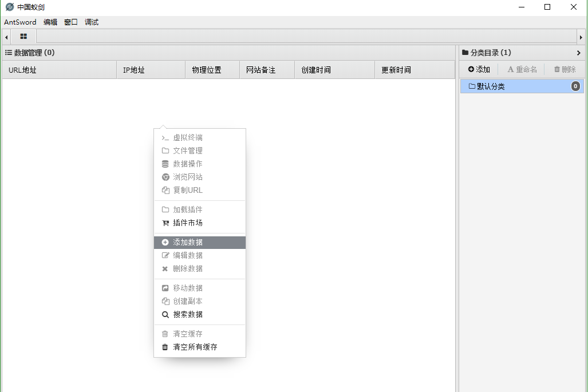The height and width of the screenshot is (392, 588).
Task: Select the 默认分类 category
Action: click(521, 86)
